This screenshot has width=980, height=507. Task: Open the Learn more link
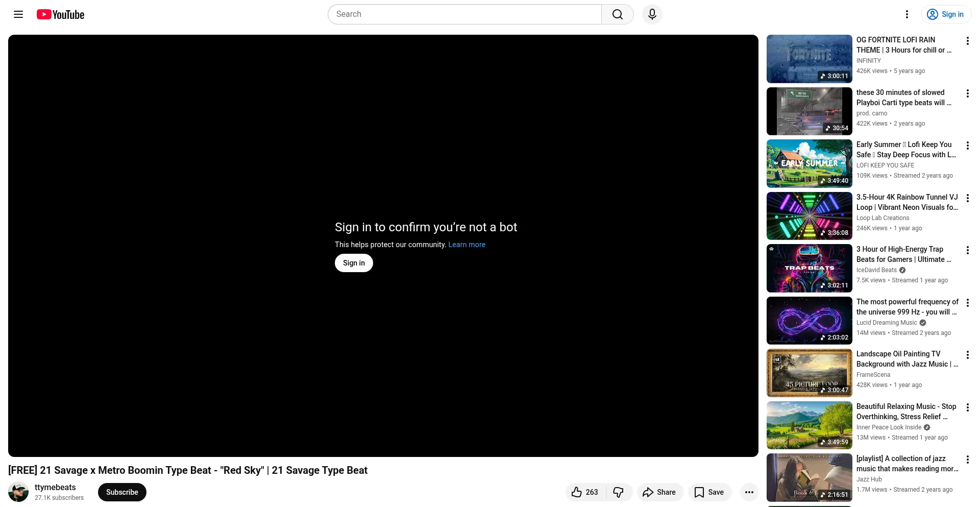(x=467, y=245)
